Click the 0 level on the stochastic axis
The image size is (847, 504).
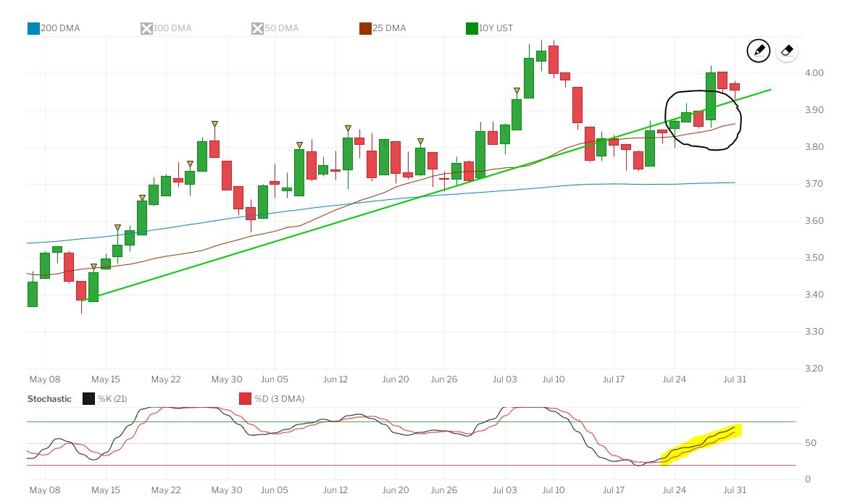pos(808,479)
